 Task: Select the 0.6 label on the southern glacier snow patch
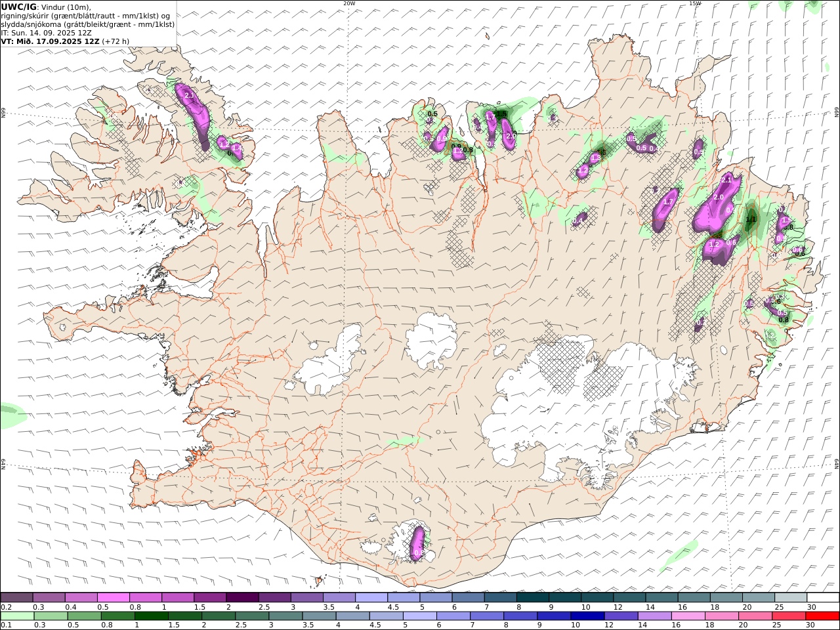(x=419, y=553)
